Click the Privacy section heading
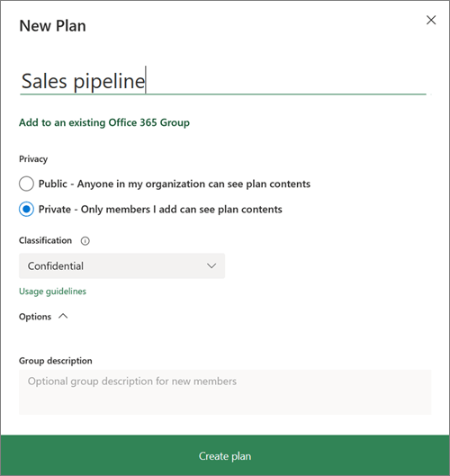Image resolution: width=450 pixels, height=476 pixels. coord(33,159)
